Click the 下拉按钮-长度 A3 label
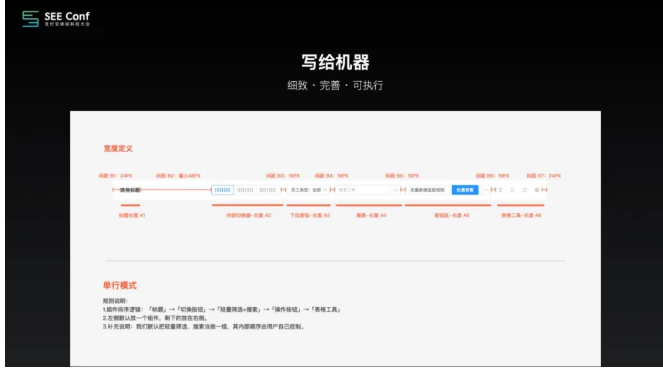The width and height of the screenshot is (663, 369). click(x=310, y=215)
